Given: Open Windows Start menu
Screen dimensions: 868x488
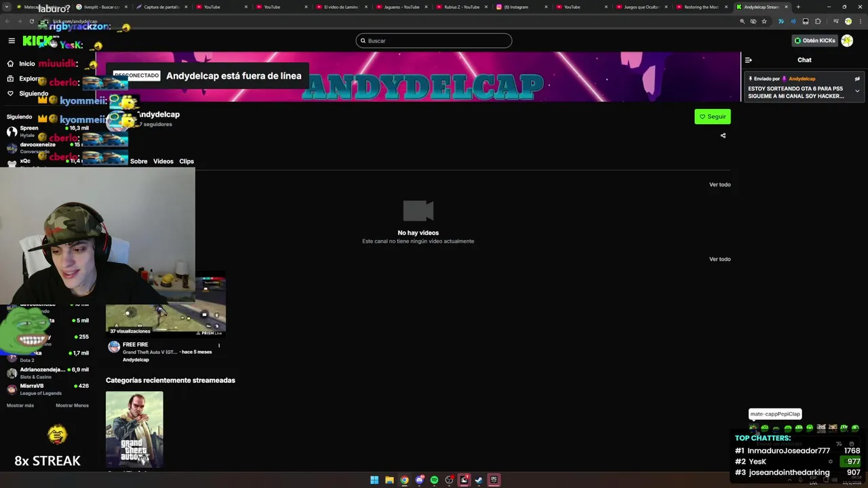Looking at the screenshot, I should pyautogui.click(x=374, y=480).
